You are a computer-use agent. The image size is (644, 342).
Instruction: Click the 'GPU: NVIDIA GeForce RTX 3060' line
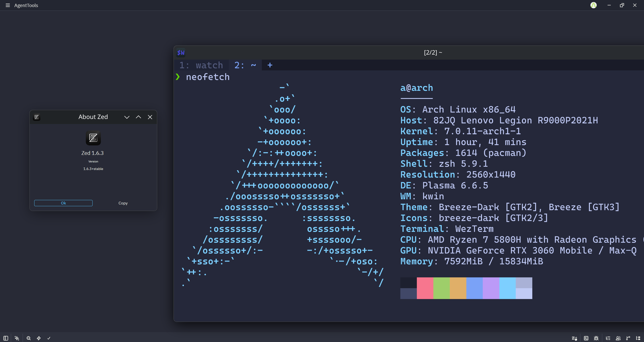point(518,250)
